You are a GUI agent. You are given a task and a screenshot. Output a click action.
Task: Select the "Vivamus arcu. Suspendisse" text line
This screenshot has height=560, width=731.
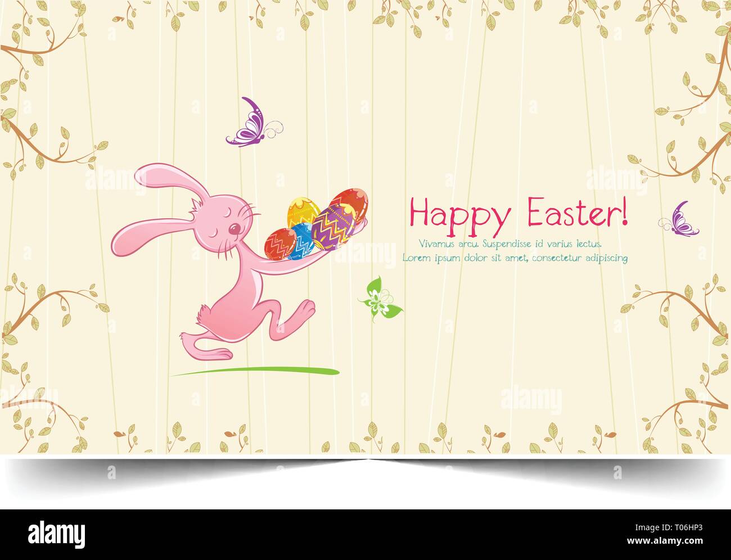pyautogui.click(x=511, y=244)
